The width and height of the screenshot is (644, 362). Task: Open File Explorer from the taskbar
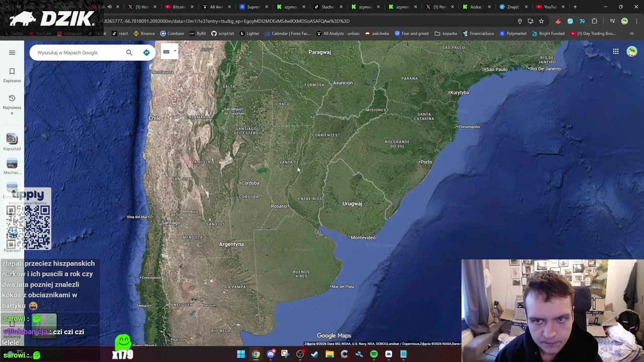(330, 354)
